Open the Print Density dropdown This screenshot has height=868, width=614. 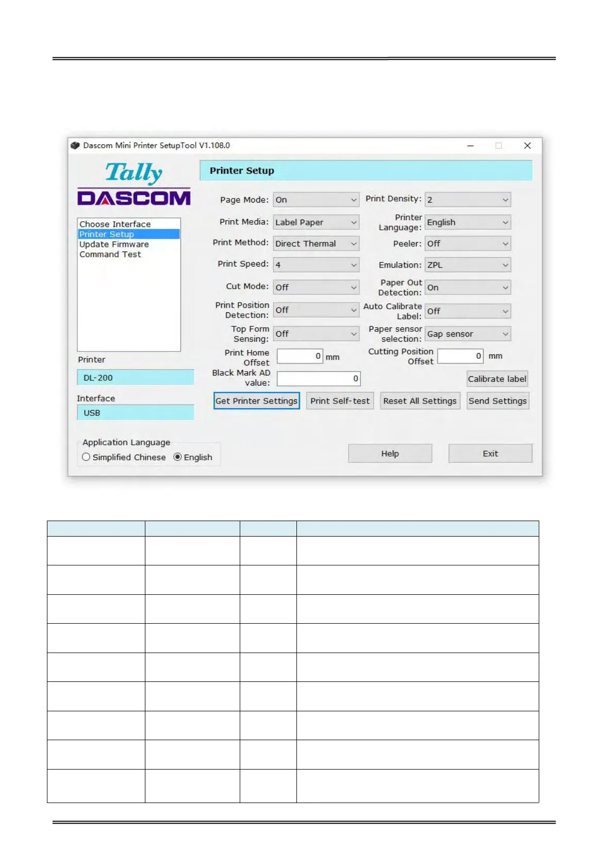[x=468, y=200]
